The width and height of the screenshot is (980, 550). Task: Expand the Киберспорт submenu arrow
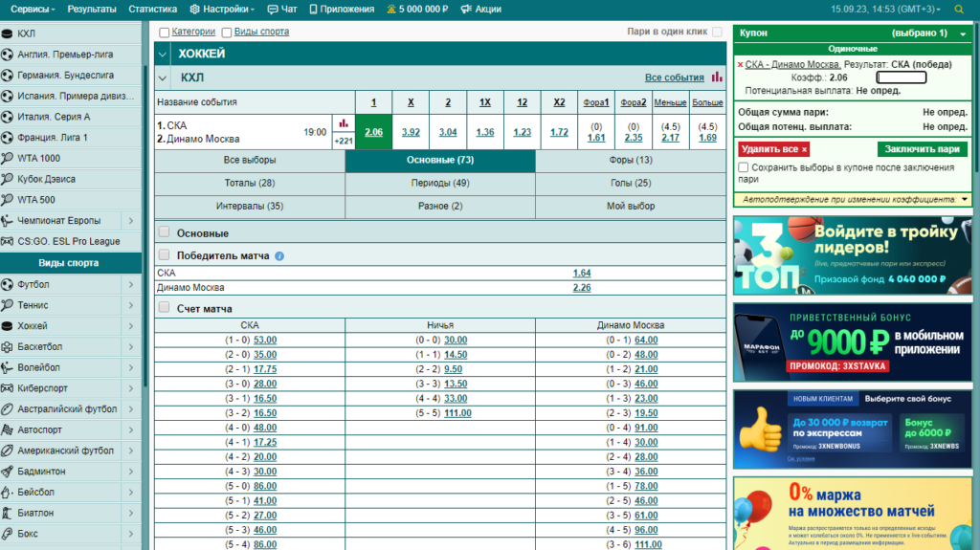(x=131, y=388)
